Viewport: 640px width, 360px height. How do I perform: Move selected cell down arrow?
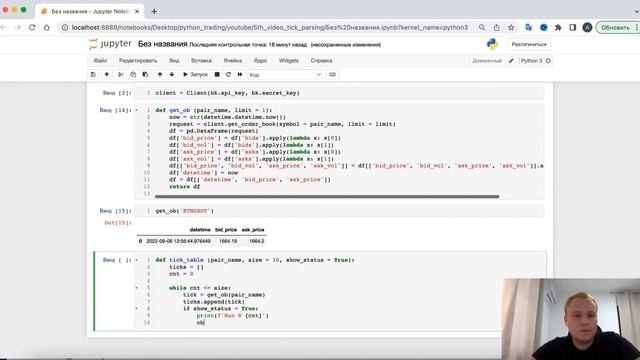pos(172,75)
